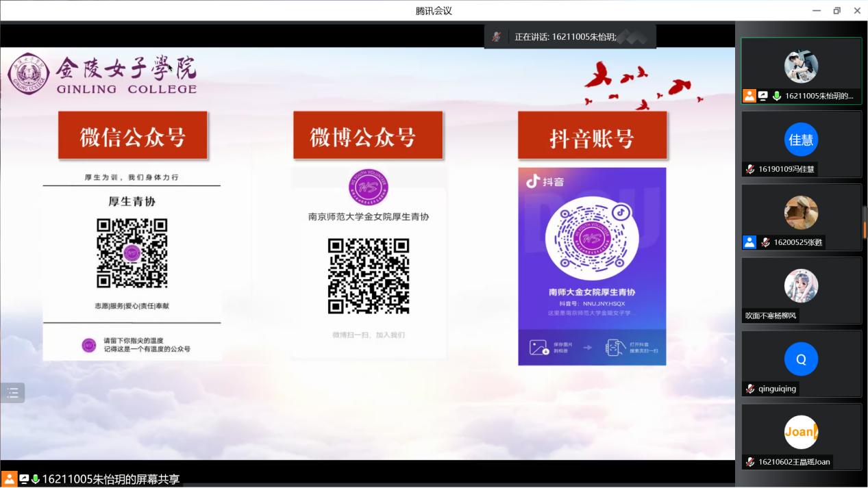Click 保存图片到相册 icon in Douyin card
The height and width of the screenshot is (488, 868).
pos(539,348)
